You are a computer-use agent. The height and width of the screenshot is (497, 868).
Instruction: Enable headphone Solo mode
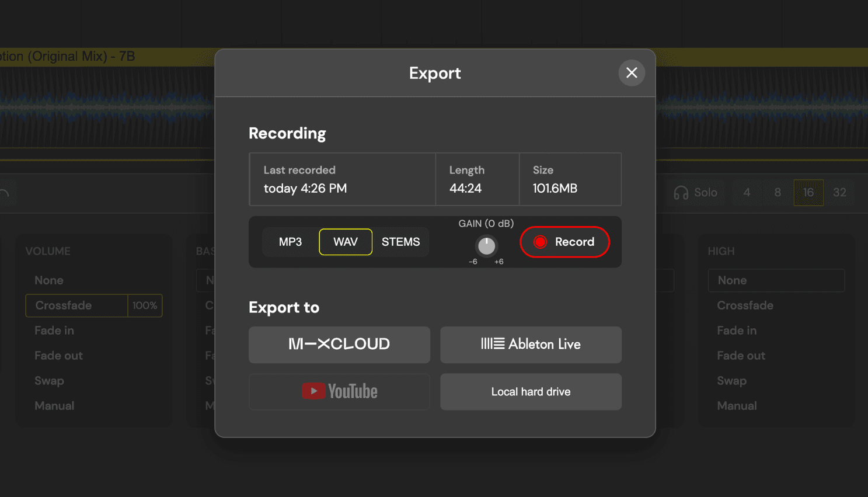click(695, 193)
